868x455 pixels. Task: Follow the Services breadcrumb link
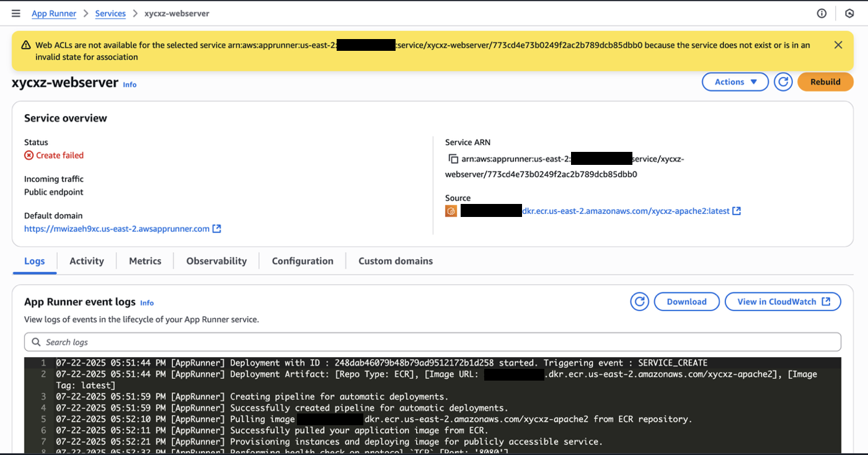pyautogui.click(x=110, y=12)
